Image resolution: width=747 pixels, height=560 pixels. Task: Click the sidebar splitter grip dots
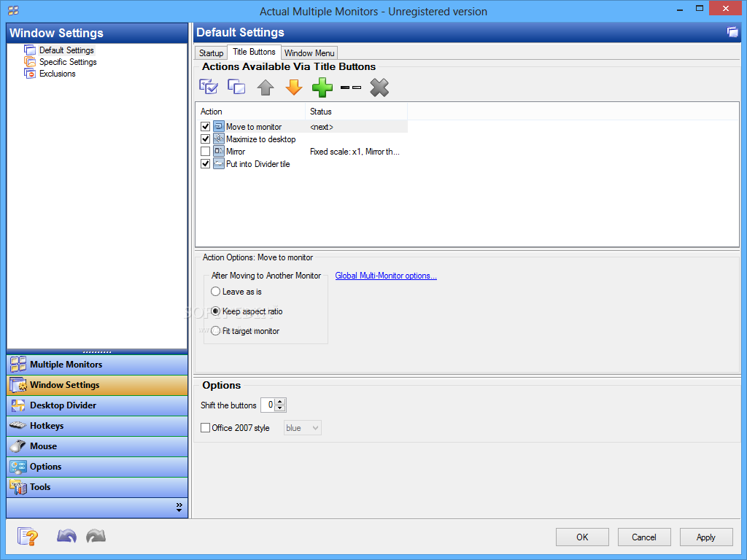click(97, 352)
